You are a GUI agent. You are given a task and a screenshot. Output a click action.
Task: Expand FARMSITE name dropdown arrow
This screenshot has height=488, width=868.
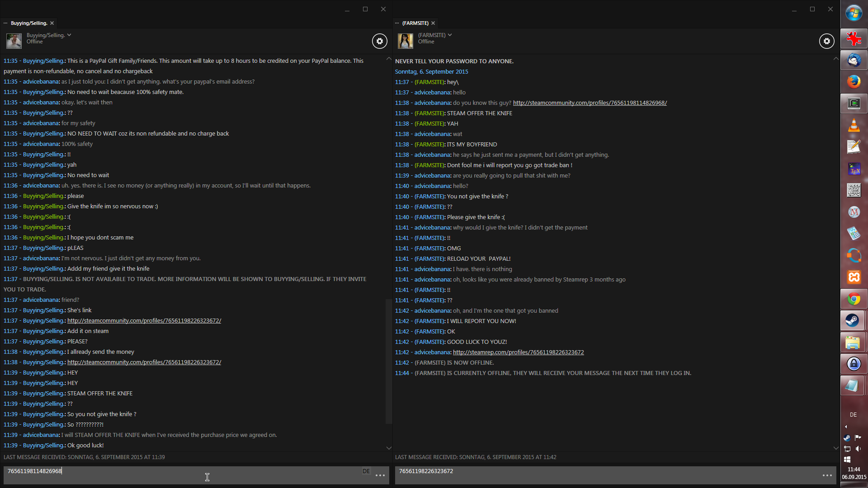450,35
